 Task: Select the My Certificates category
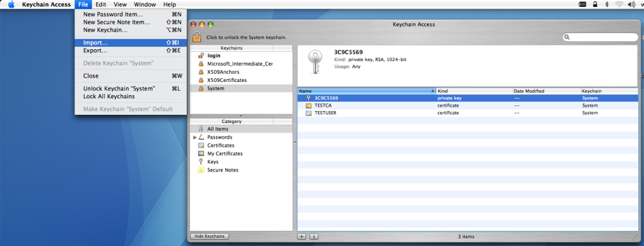point(241,153)
